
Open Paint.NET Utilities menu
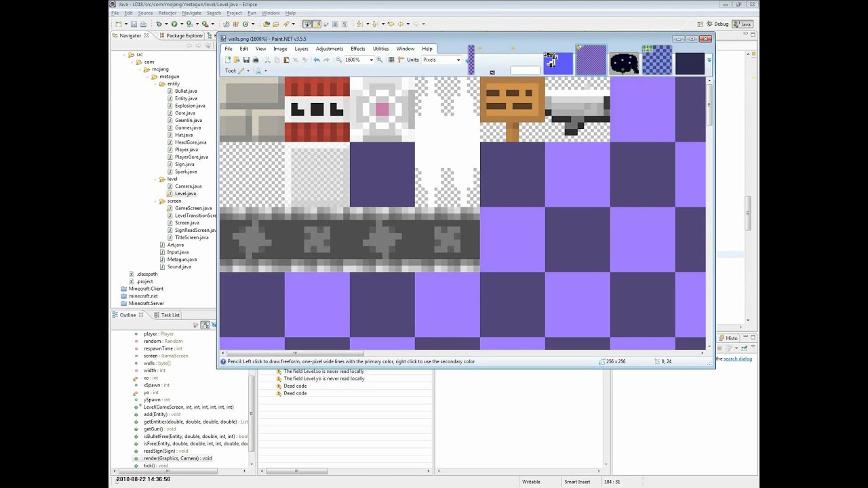pos(380,49)
